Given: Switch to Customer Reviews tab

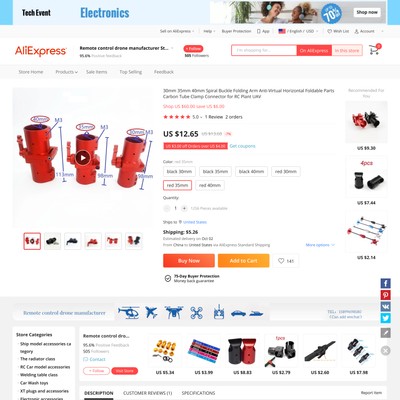Looking at the screenshot, I should 148,393.
